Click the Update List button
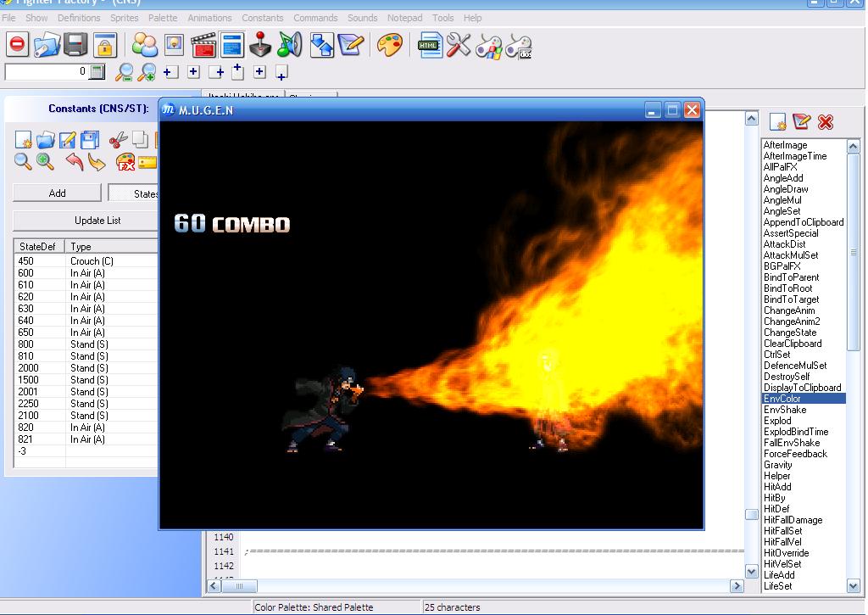The image size is (868, 615). (x=86, y=221)
